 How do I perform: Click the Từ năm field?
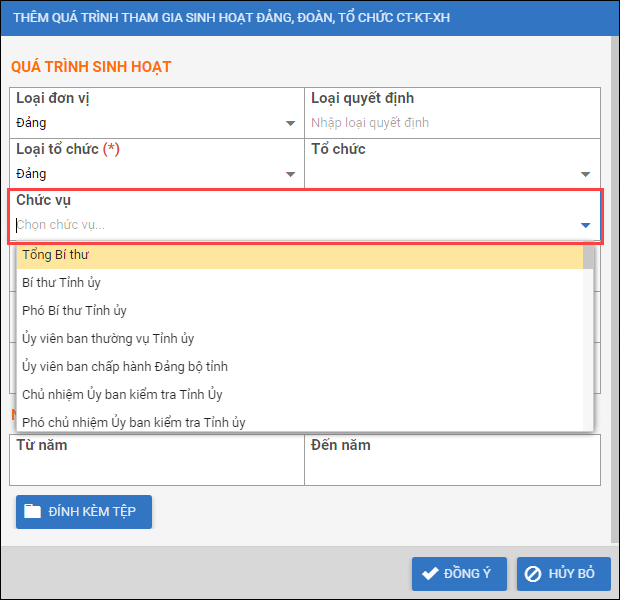click(x=157, y=468)
